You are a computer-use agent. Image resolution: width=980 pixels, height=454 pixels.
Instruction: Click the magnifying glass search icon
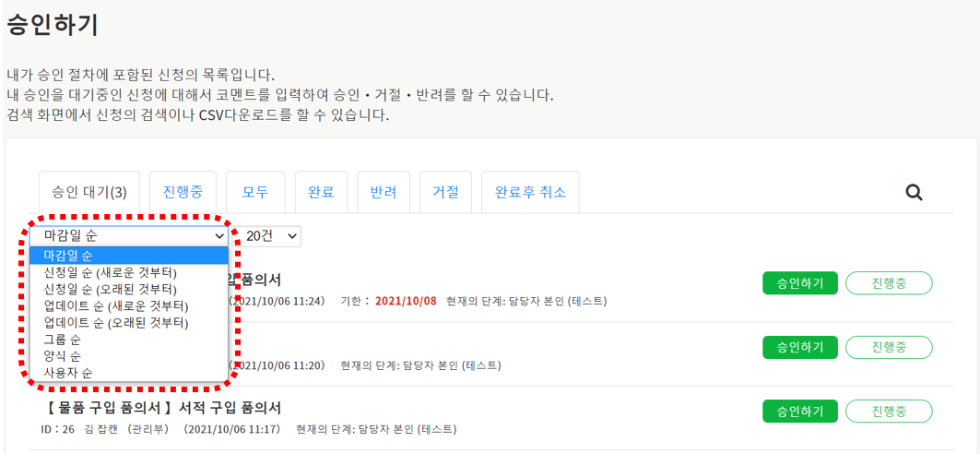pos(914,192)
